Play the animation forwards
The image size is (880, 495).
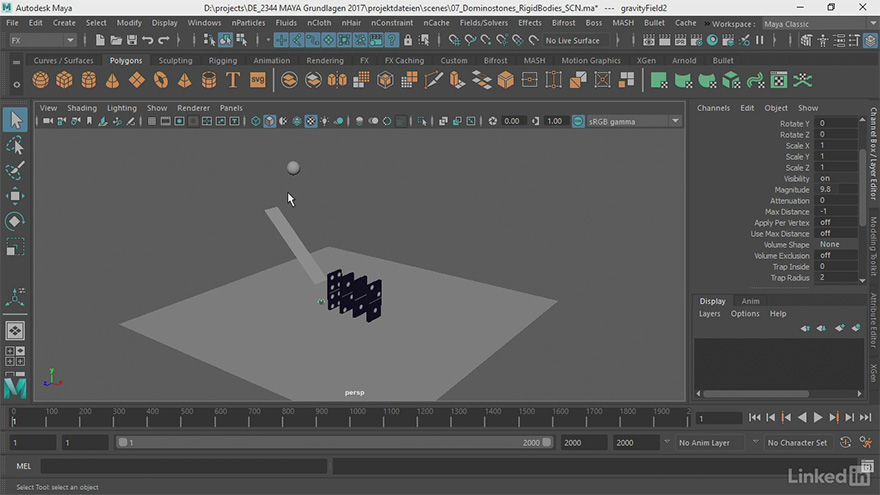pos(818,417)
